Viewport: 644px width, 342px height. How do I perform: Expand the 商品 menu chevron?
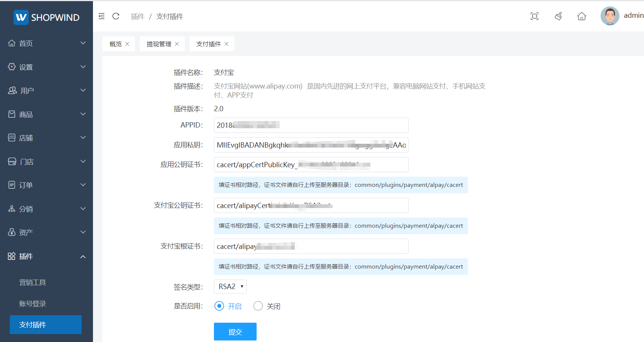(83, 114)
